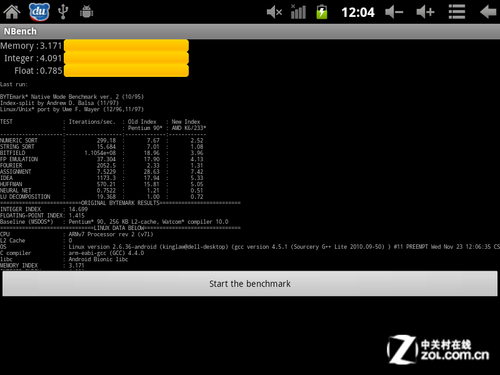Click the FOURIER result row
500x375 pixels.
102,166
